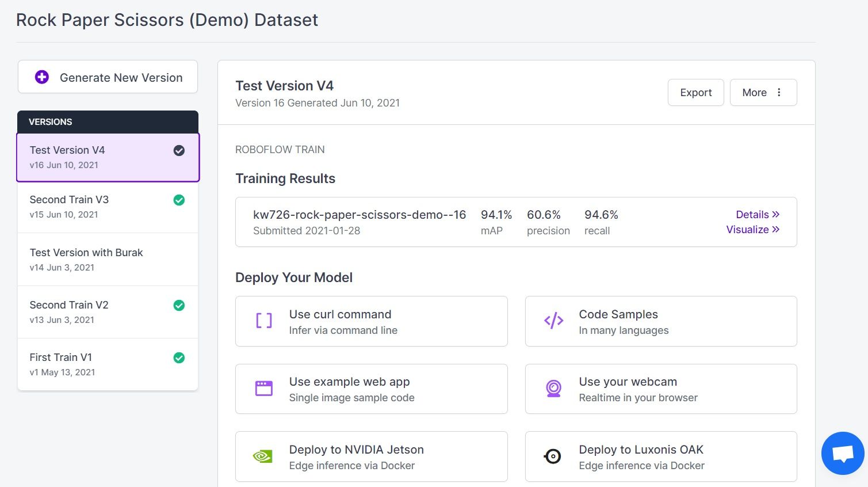Open the Deploy to Luxonis OAK card

[661, 456]
